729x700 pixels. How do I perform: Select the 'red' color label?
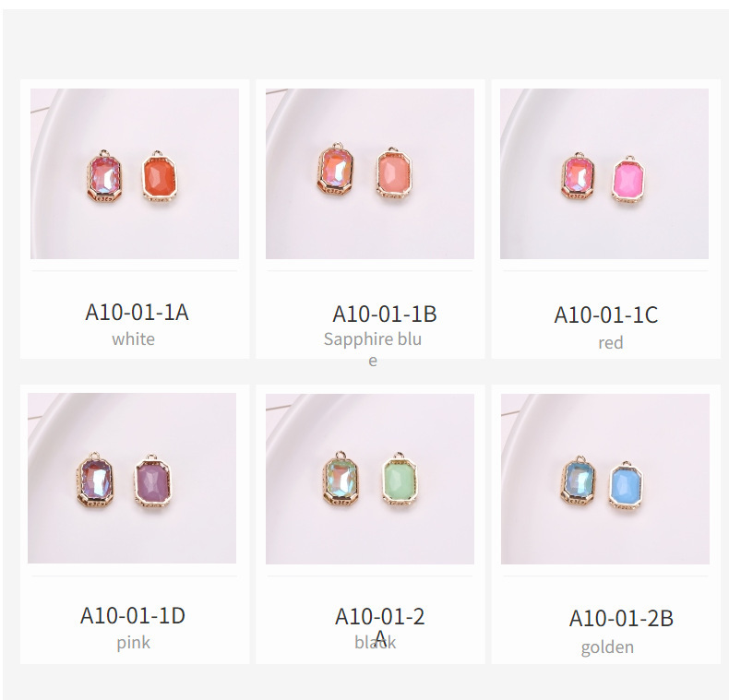tap(611, 342)
